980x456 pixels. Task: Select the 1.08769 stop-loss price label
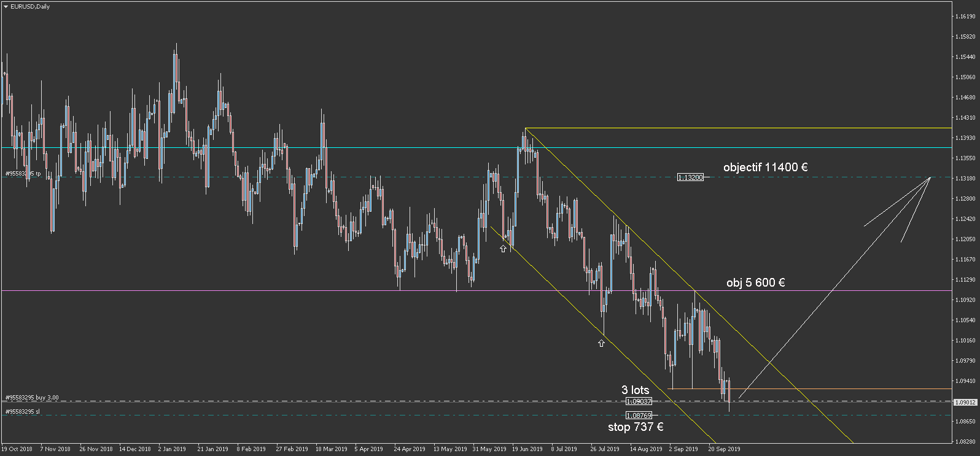(x=639, y=415)
